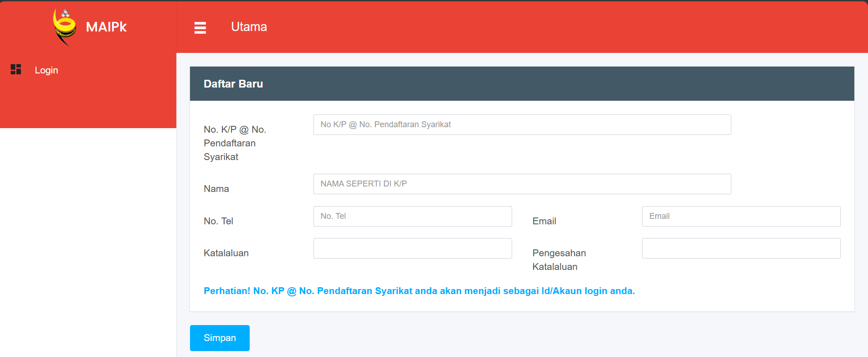This screenshot has height=357, width=868.
Task: Click into the Nama input field
Action: click(522, 184)
